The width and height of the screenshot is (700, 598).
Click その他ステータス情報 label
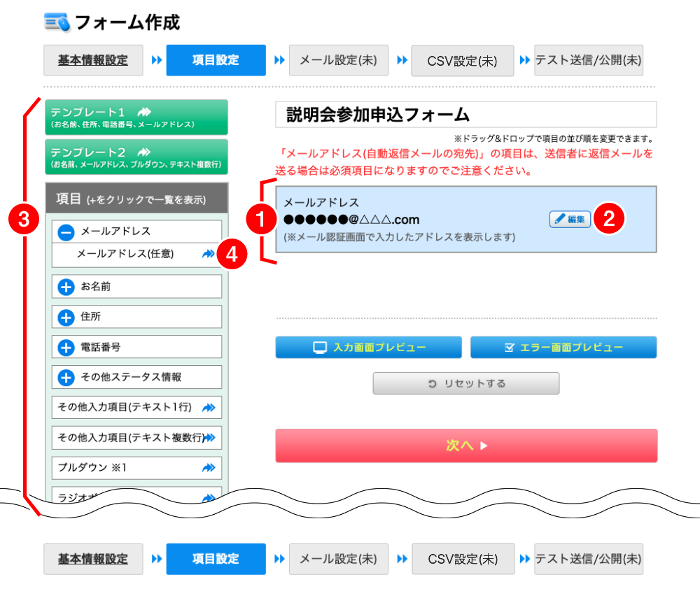pyautogui.click(x=131, y=377)
